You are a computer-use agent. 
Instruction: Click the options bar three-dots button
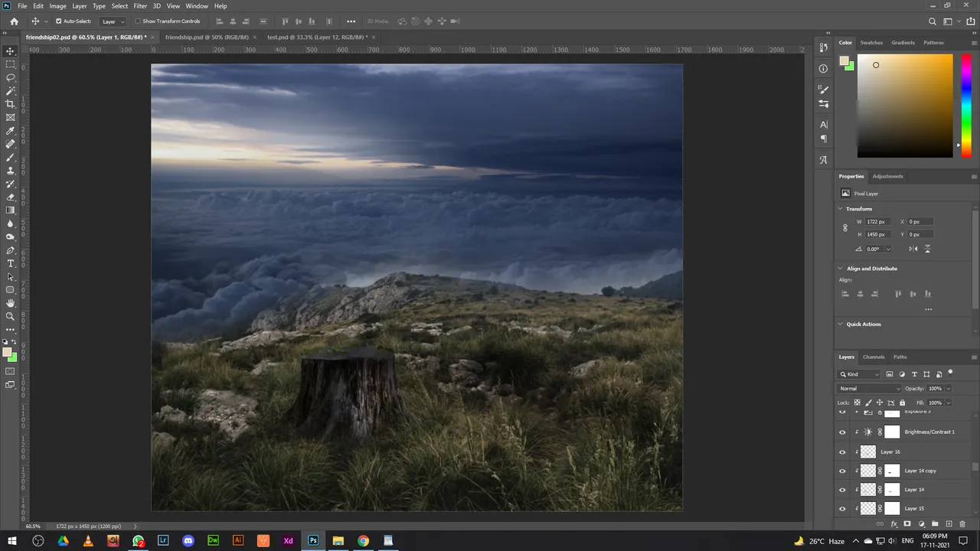(351, 21)
